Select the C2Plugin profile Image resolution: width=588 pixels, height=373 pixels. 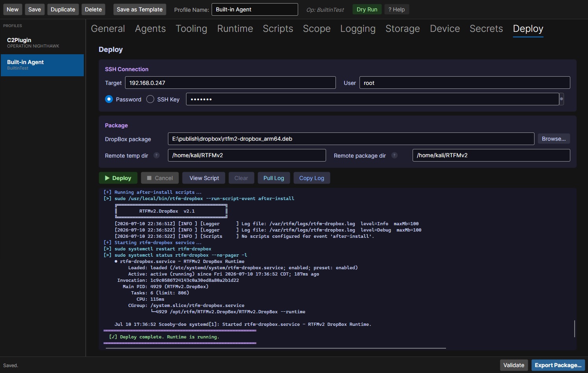(42, 43)
